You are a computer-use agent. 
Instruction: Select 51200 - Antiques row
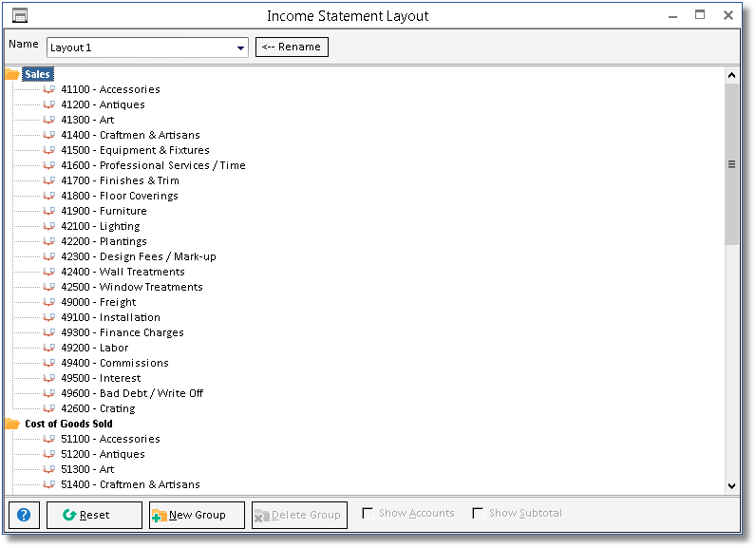click(x=103, y=454)
